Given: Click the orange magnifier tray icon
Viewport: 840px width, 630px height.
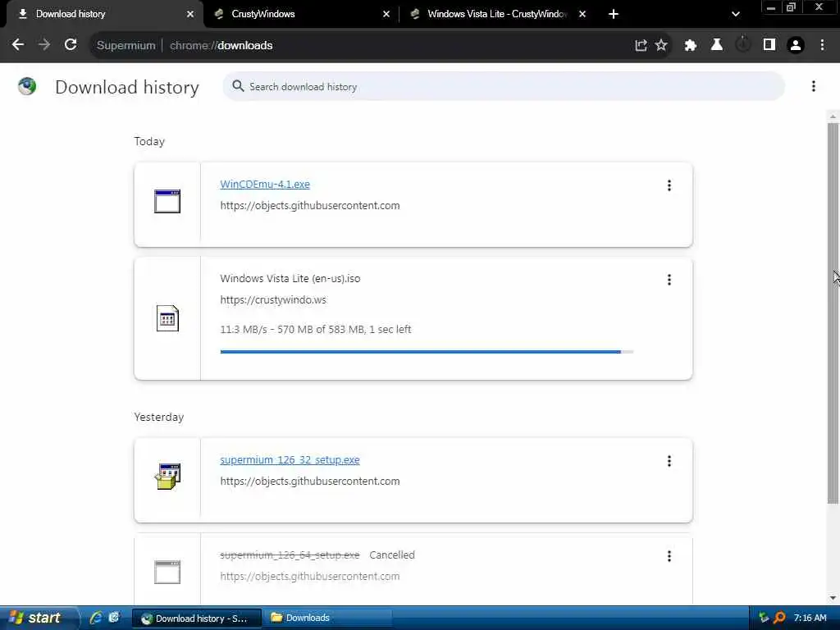Looking at the screenshot, I should click(779, 618).
